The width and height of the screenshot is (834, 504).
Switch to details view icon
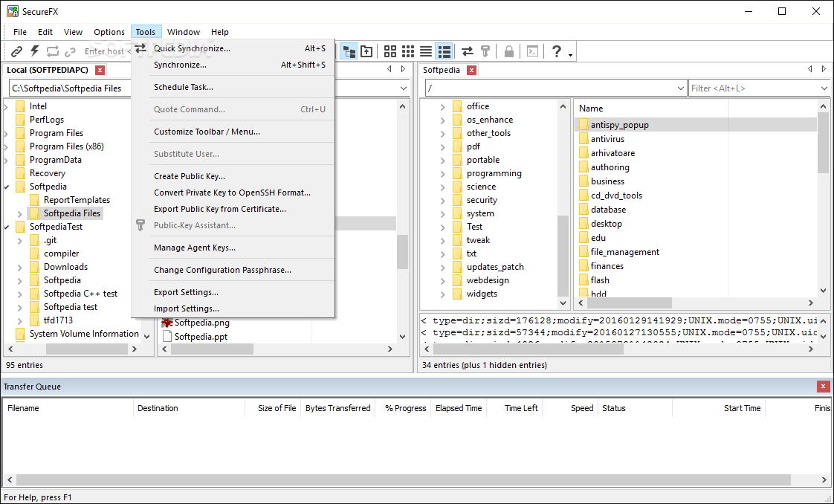[444, 51]
